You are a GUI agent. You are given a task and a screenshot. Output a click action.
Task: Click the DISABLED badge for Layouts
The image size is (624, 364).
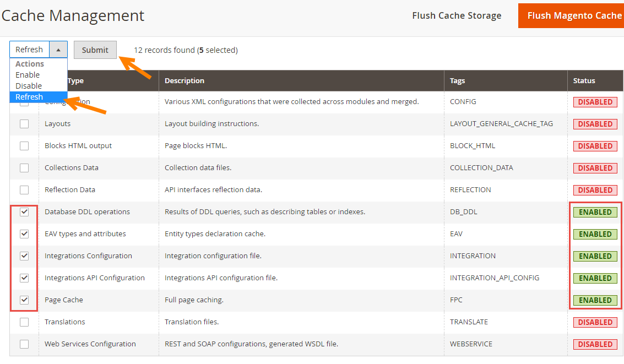tap(595, 124)
